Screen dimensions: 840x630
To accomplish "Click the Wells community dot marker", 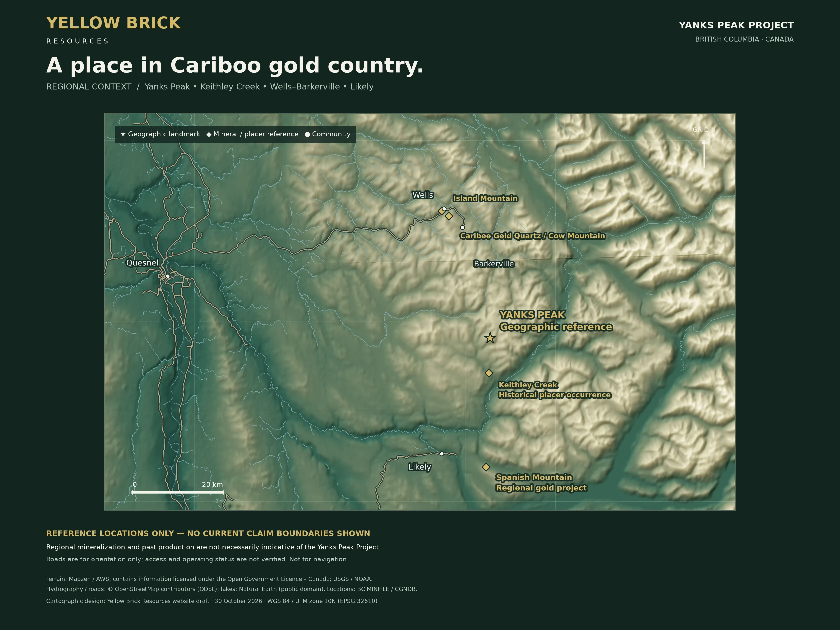I will 444,209.
